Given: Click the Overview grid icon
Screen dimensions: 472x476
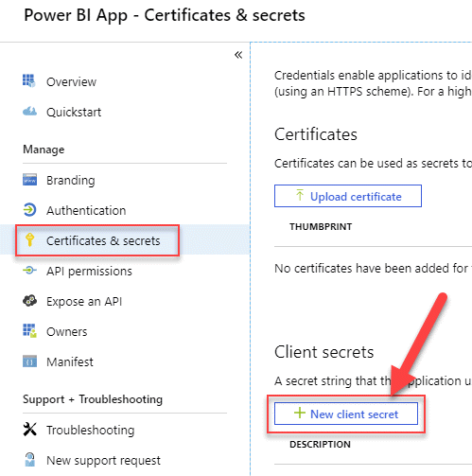Looking at the screenshot, I should tap(29, 80).
